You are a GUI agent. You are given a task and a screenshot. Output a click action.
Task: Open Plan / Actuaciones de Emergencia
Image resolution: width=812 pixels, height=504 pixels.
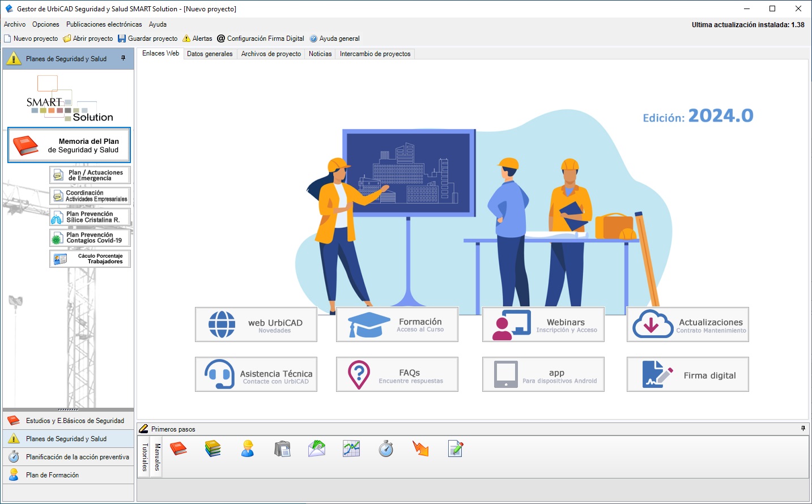coord(90,175)
